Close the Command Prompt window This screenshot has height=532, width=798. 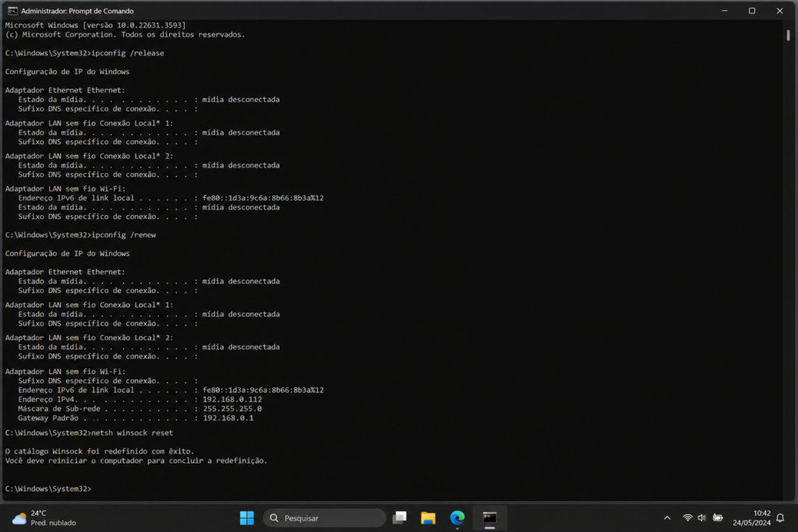pyautogui.click(x=779, y=11)
